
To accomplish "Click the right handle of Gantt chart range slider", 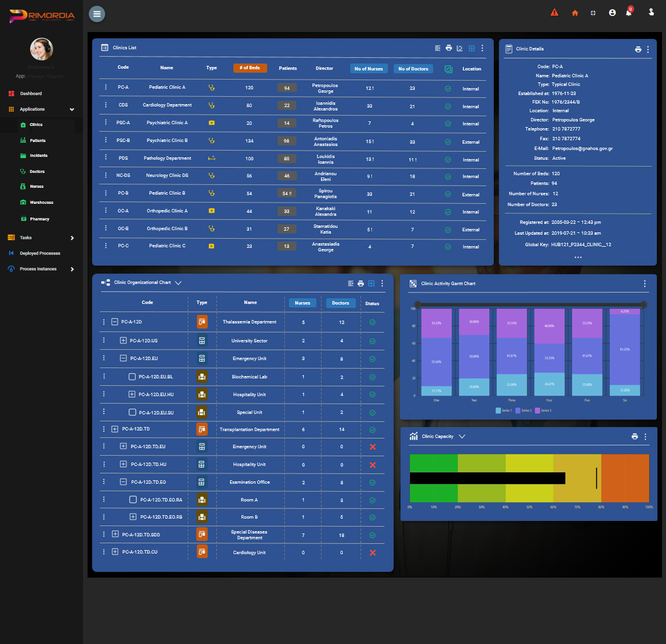I will pos(644,305).
